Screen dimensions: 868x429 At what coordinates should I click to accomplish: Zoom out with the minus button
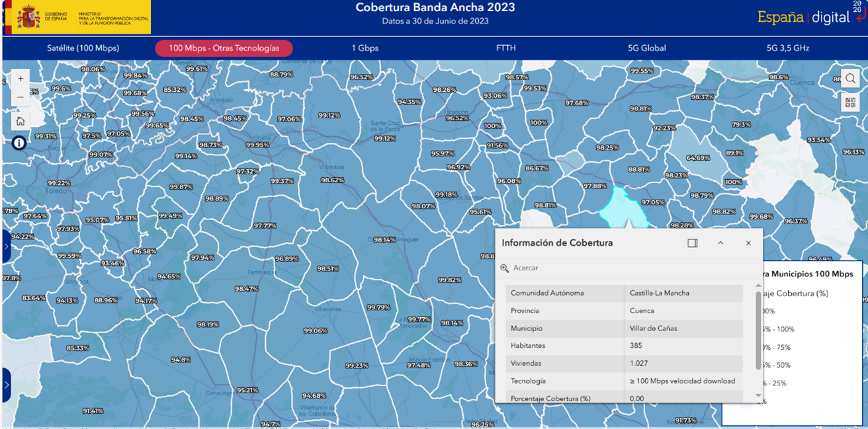(21, 97)
